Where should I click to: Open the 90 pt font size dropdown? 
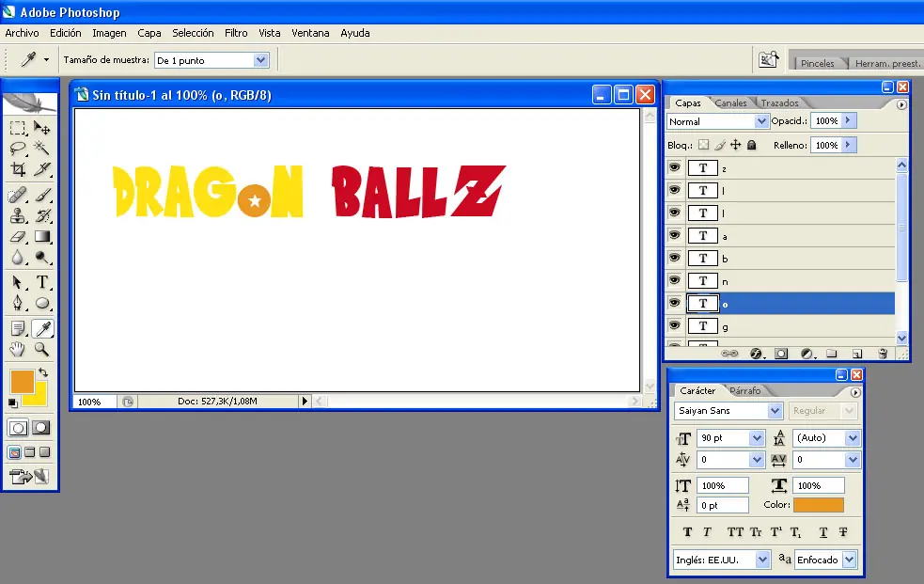pyautogui.click(x=757, y=438)
